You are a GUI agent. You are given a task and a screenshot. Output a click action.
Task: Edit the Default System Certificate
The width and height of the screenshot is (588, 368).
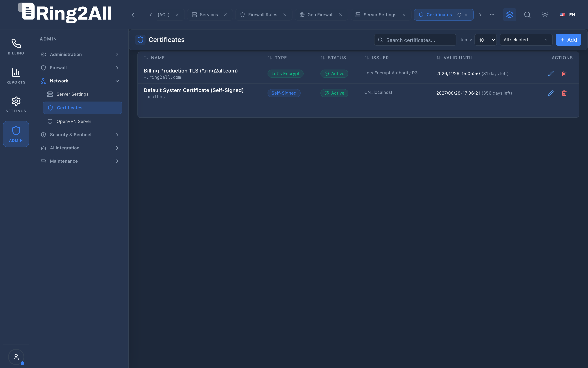point(551,93)
